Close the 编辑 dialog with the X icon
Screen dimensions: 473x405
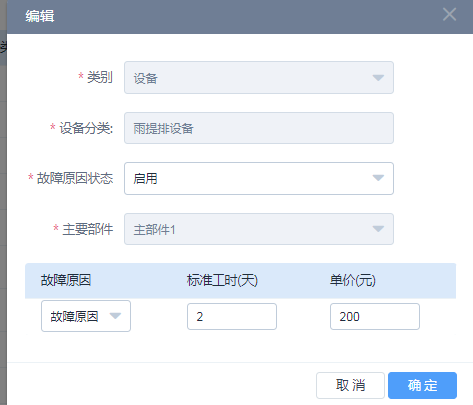pyautogui.click(x=449, y=14)
